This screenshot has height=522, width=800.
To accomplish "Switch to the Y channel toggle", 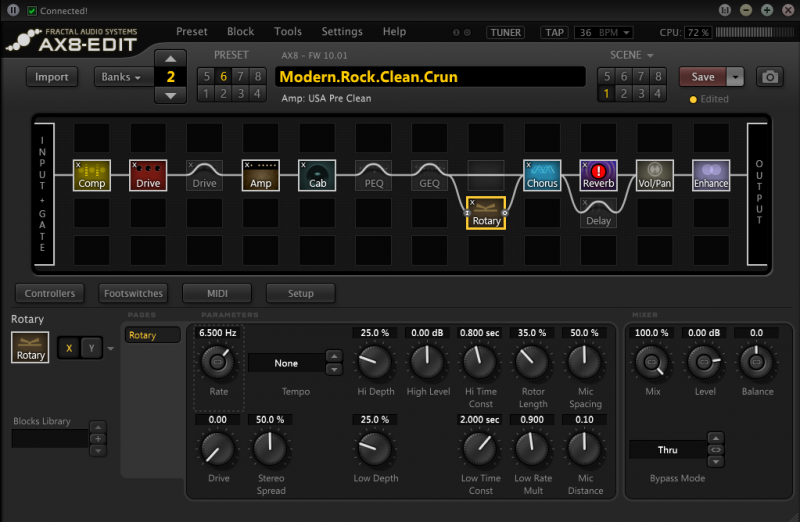I will click(90, 348).
